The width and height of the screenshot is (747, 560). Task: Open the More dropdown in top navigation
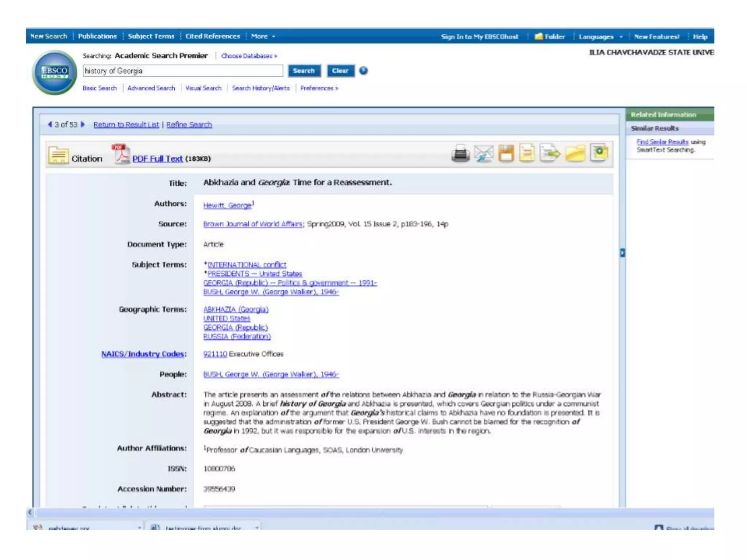263,36
